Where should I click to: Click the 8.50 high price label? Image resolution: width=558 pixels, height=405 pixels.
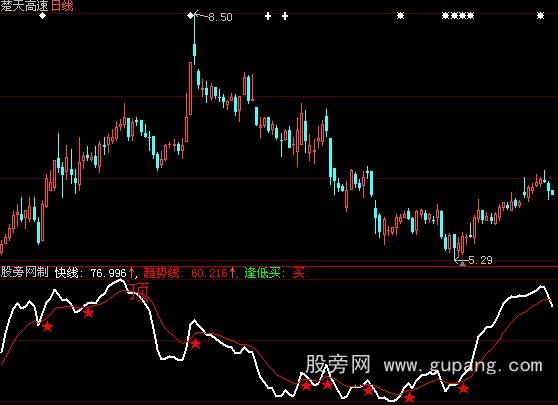click(x=220, y=17)
